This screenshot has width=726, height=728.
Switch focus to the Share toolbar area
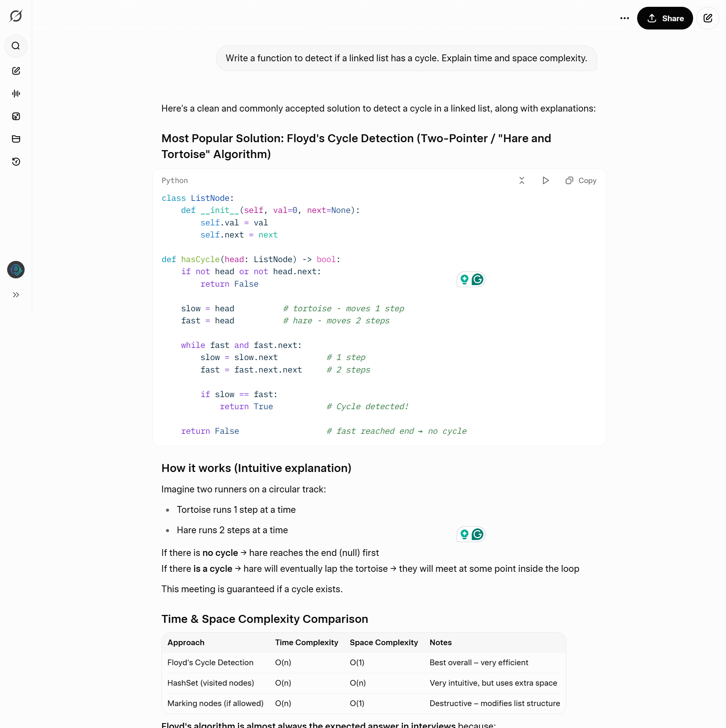[665, 18]
